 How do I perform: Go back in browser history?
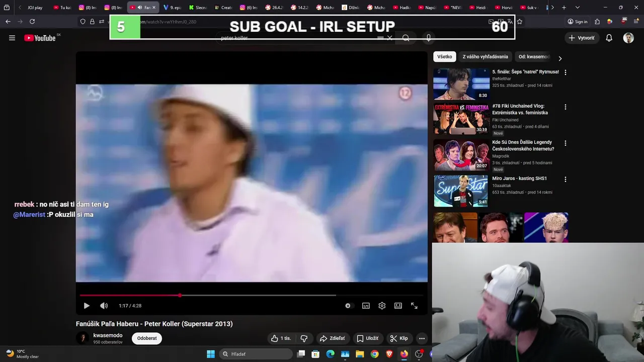coord(8,22)
